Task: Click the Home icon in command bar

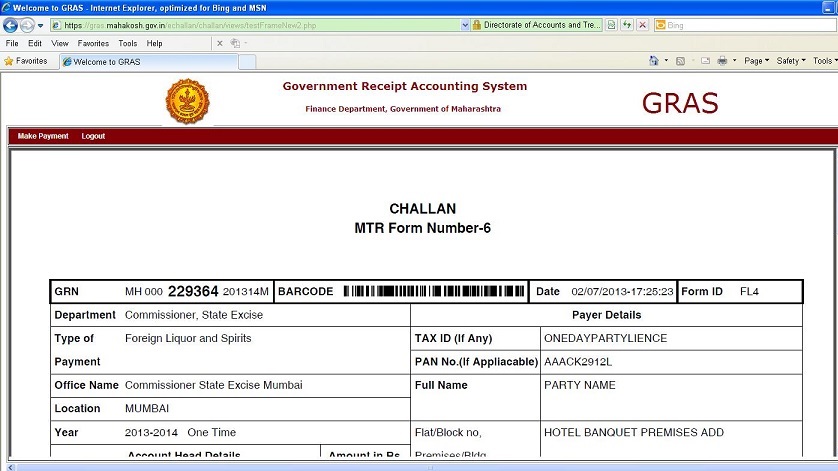Action: [x=654, y=61]
